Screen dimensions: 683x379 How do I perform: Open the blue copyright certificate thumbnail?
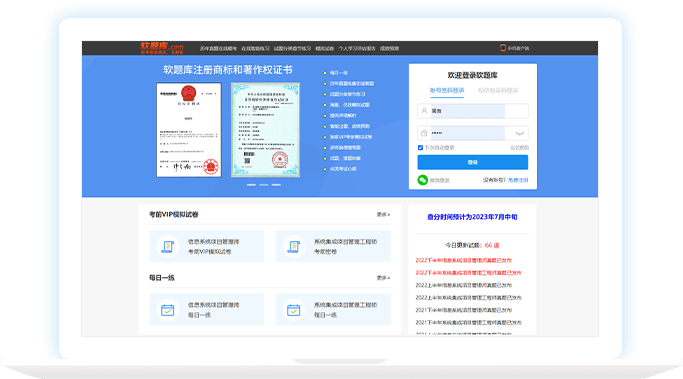[265, 130]
